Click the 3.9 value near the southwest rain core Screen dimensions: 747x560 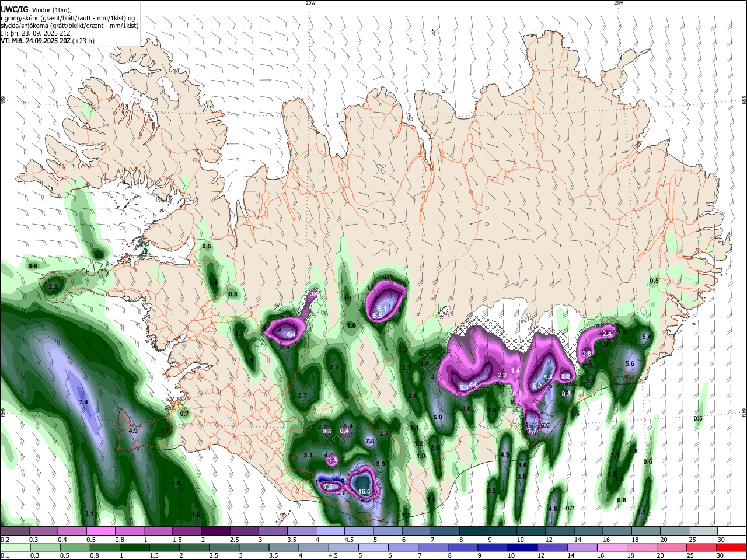pyautogui.click(x=381, y=464)
